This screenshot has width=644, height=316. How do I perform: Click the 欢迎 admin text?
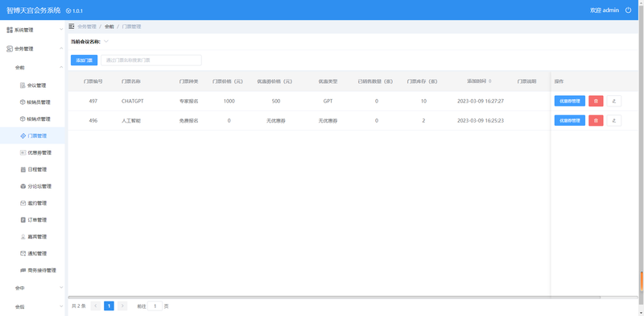[605, 10]
